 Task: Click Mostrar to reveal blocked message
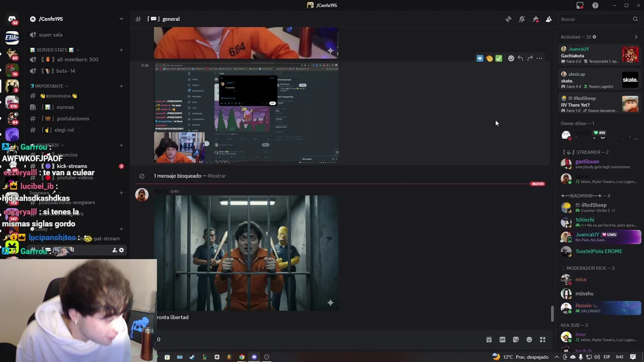click(217, 176)
